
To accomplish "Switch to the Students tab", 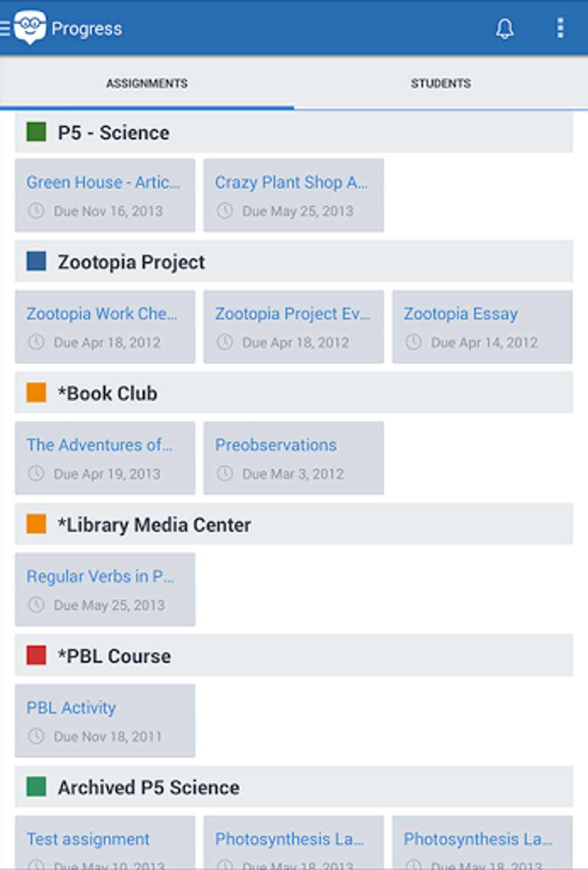I will (440, 84).
